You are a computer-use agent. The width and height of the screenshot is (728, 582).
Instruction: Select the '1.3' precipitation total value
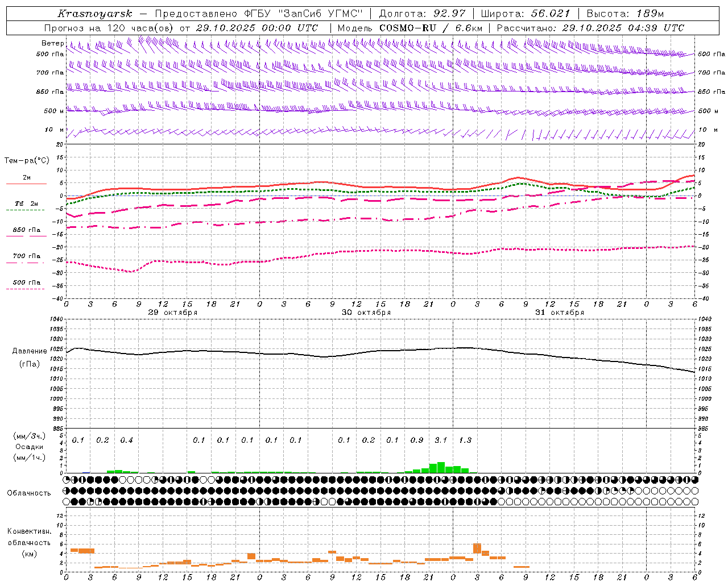[x=465, y=440]
